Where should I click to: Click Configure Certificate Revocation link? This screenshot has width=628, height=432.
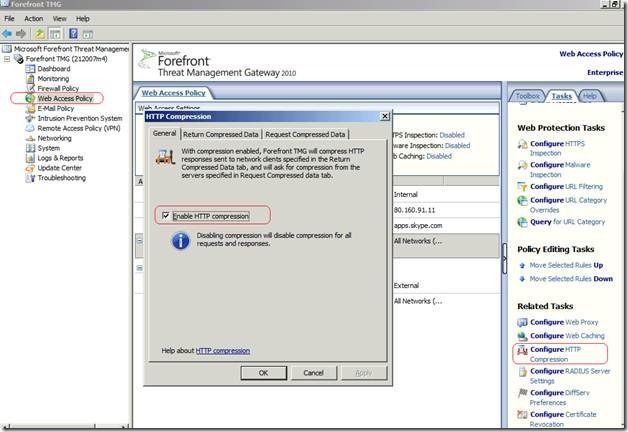tap(563, 419)
